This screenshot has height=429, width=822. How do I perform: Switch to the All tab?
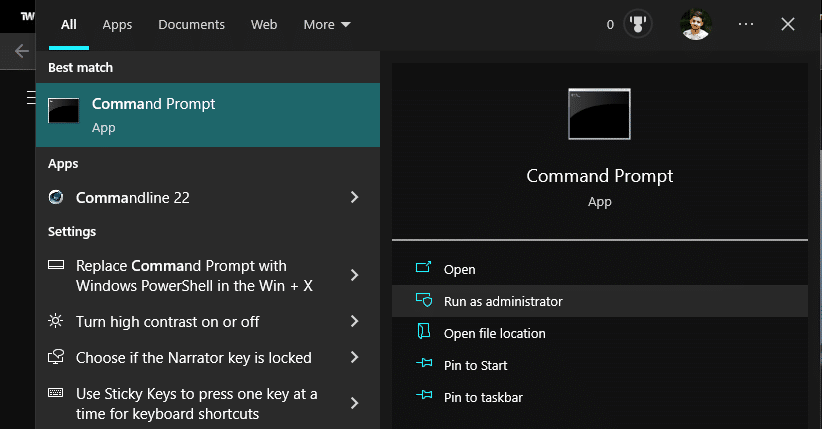69,25
